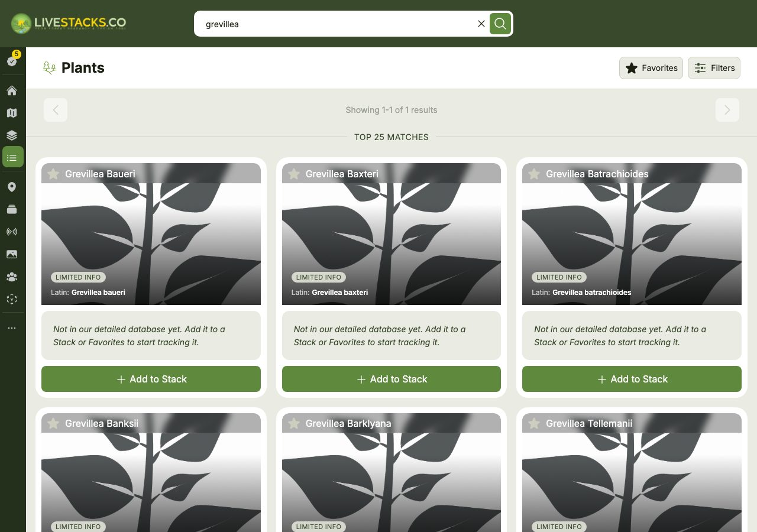Open the Favorites button
Screen dimensions: 757x532
point(651,68)
